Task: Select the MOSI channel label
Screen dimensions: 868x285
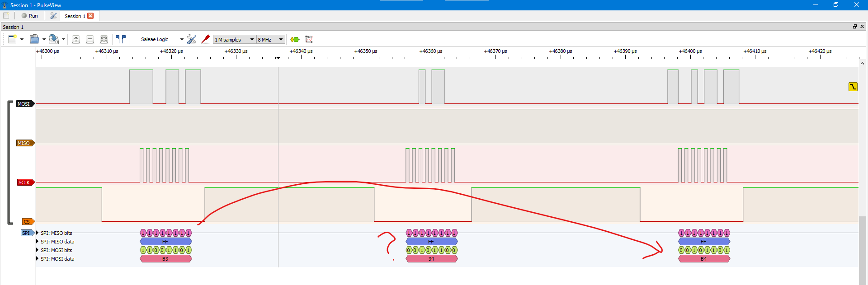Action: click(x=24, y=104)
